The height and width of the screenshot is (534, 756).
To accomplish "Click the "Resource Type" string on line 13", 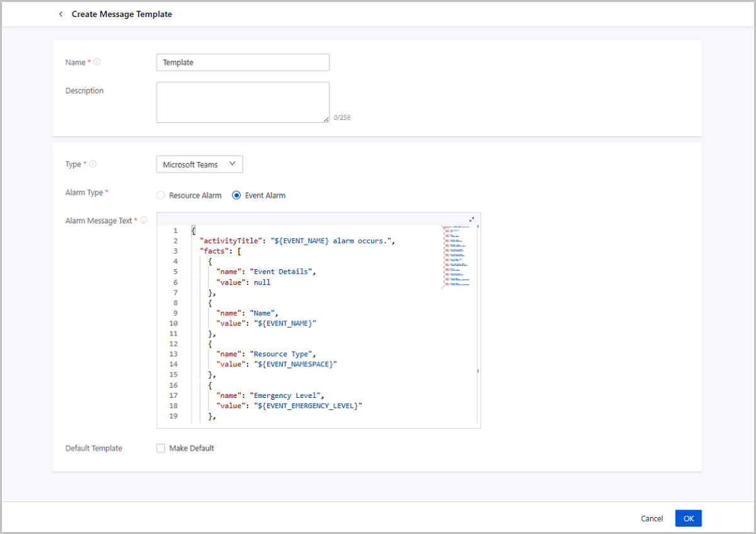I will (281, 354).
